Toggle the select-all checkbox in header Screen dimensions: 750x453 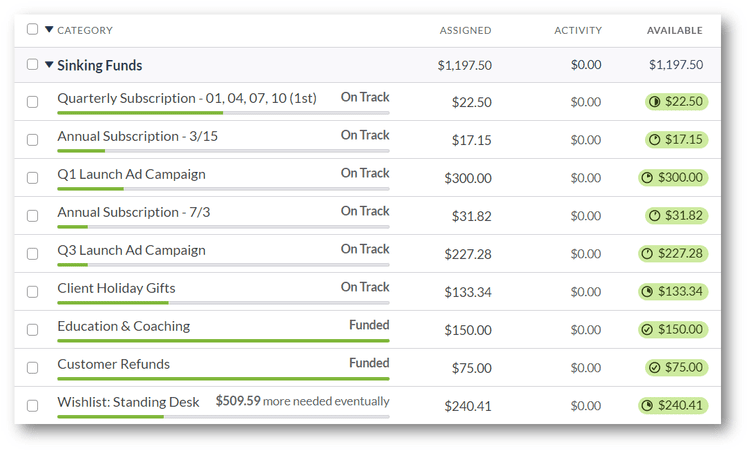[x=33, y=30]
